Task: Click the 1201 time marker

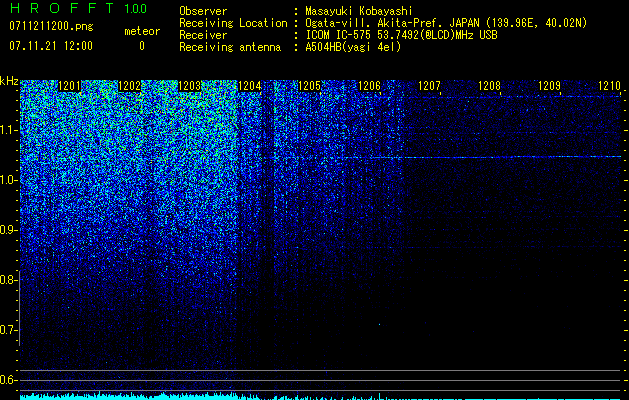Action: pos(70,86)
